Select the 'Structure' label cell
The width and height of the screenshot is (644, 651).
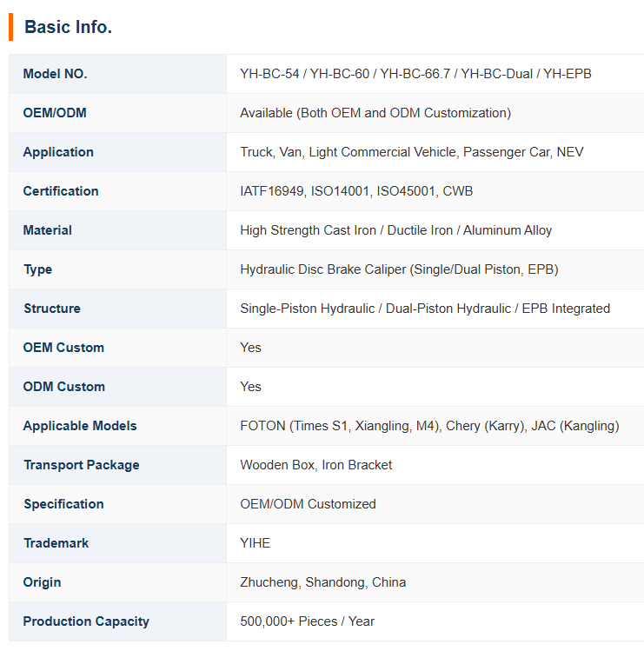point(118,309)
